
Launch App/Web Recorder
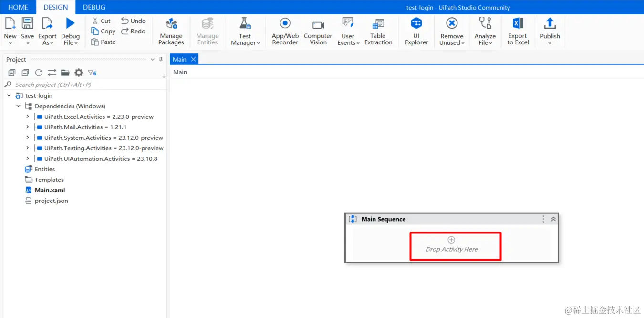pyautogui.click(x=285, y=31)
